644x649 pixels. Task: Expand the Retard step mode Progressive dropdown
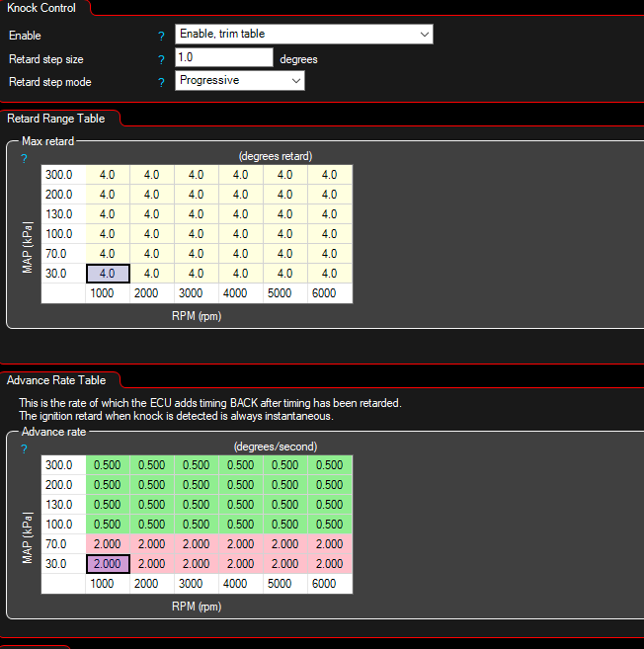tap(240, 81)
